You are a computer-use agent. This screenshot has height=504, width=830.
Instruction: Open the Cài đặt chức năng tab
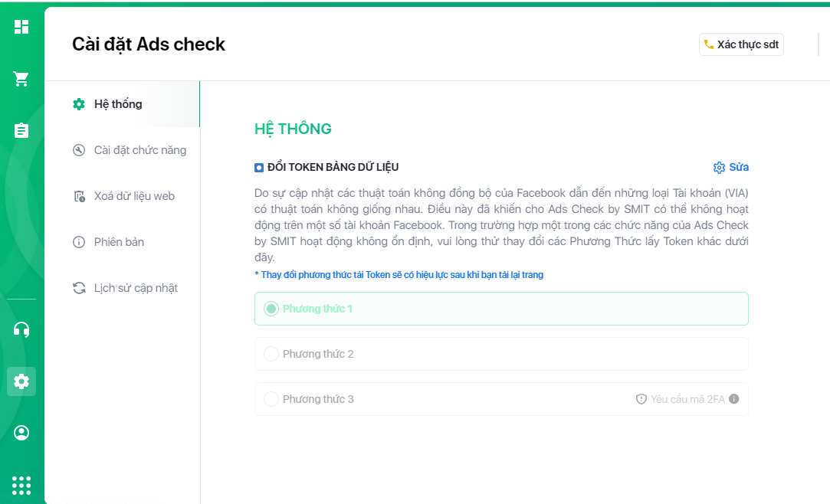pos(139,150)
